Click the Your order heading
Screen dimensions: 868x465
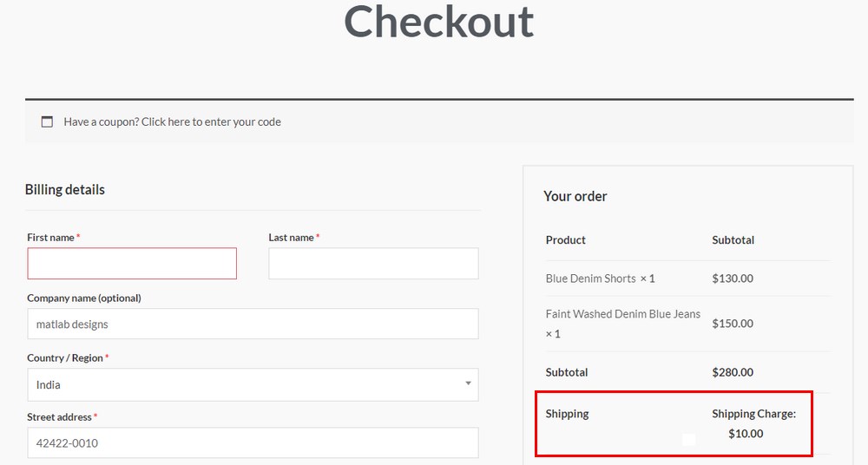(575, 196)
